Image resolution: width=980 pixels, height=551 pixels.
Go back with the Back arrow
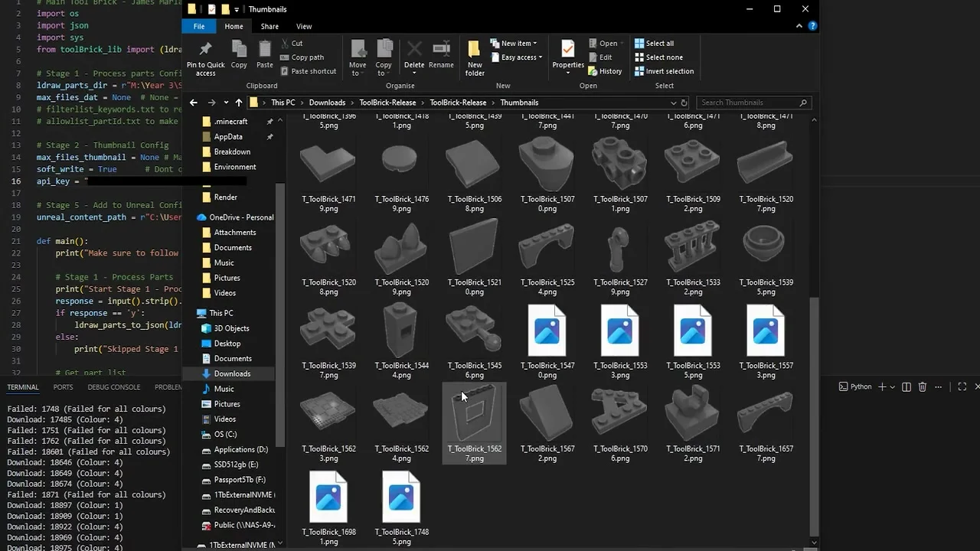tap(193, 103)
